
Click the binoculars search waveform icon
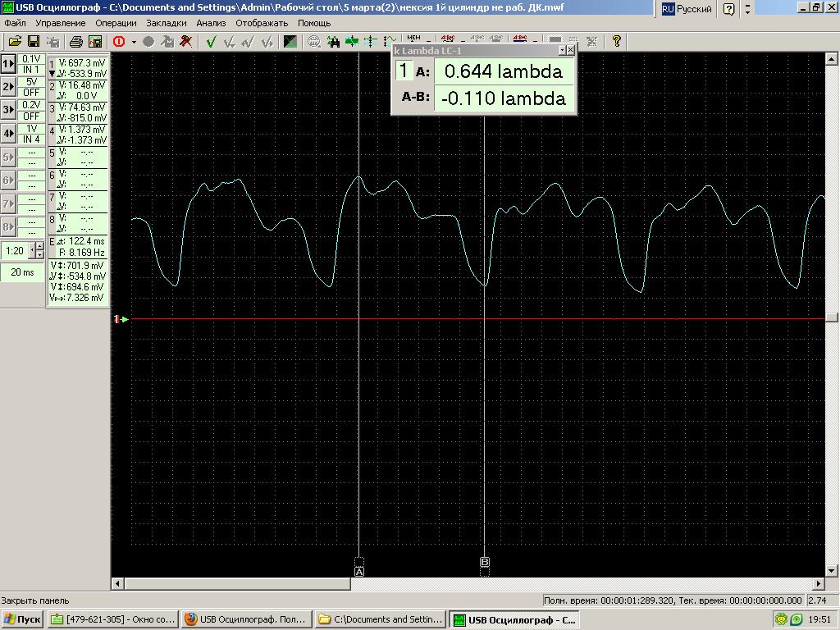pyautogui.click(x=333, y=41)
